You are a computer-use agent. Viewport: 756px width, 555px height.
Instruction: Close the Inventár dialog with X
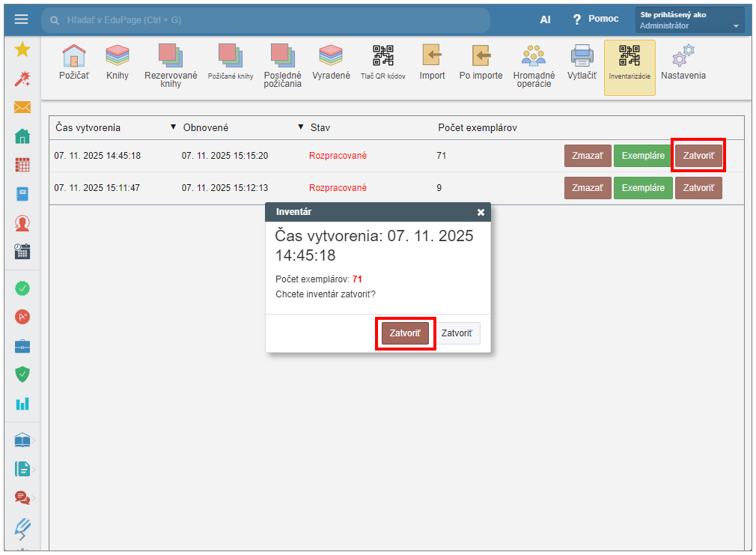point(481,212)
